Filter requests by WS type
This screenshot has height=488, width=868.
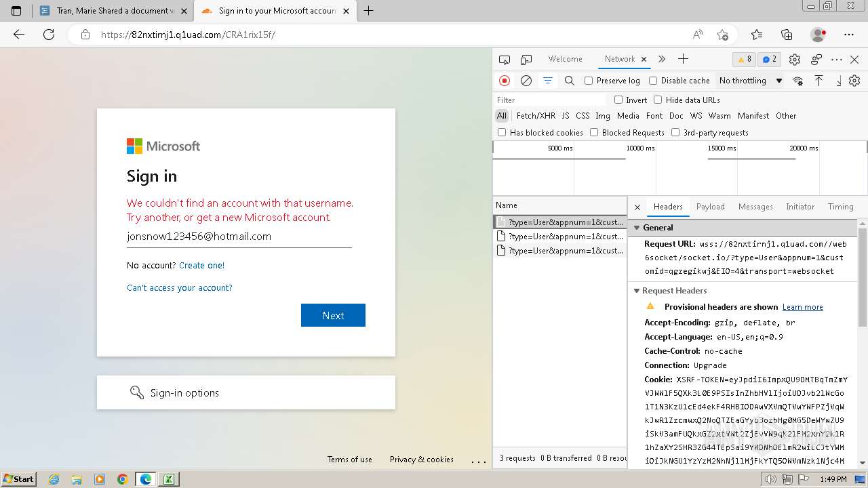coord(696,116)
